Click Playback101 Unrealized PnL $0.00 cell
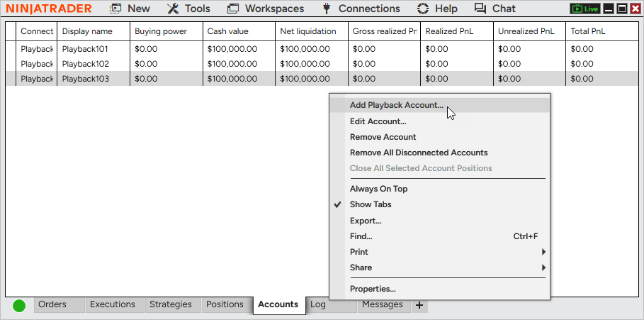Screen dimensions: 644x320 click(529, 49)
